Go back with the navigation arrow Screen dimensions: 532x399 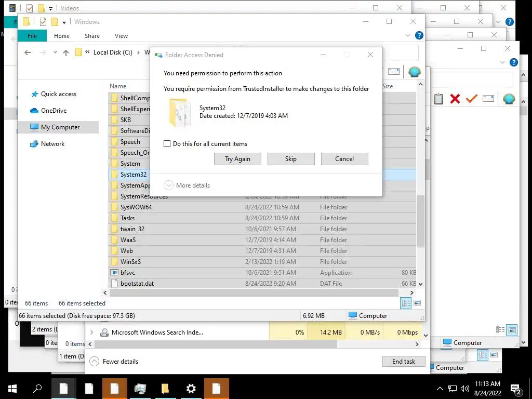tap(28, 52)
